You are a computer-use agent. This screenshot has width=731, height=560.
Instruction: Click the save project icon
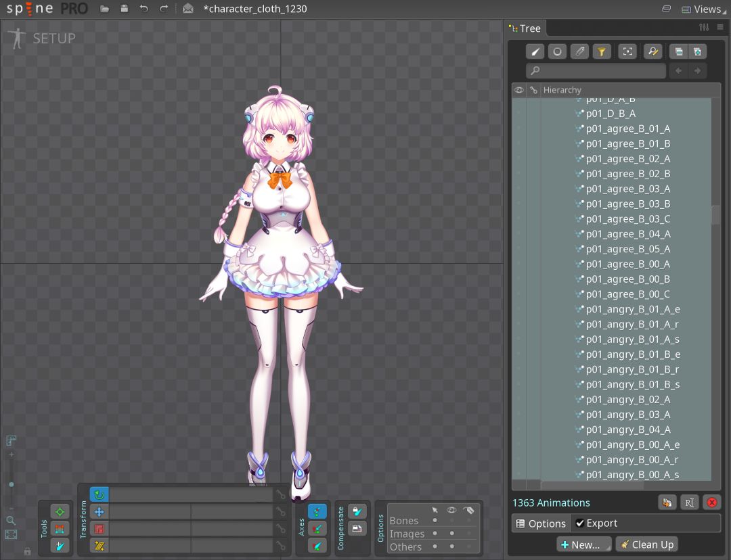point(124,9)
